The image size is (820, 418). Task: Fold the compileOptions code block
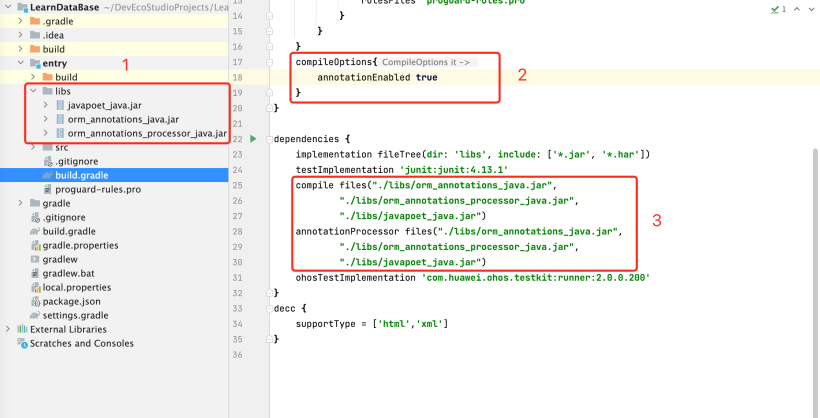pos(267,62)
